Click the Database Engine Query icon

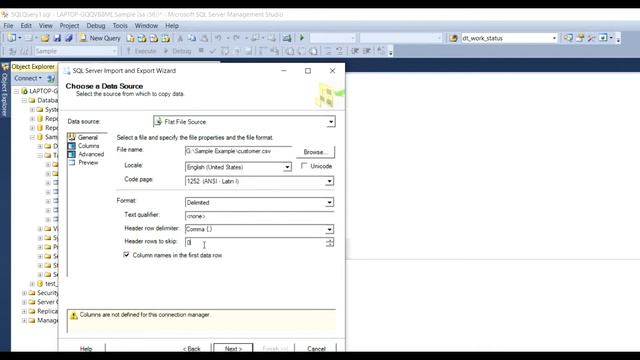click(130, 38)
